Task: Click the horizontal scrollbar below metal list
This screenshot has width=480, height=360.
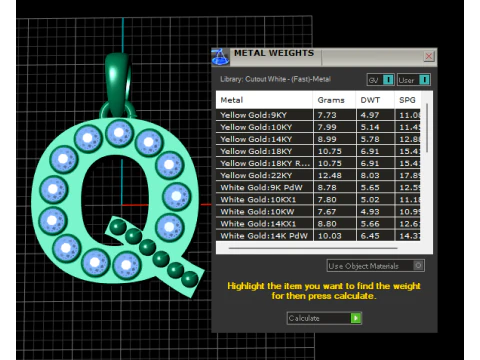Action: 313,248
